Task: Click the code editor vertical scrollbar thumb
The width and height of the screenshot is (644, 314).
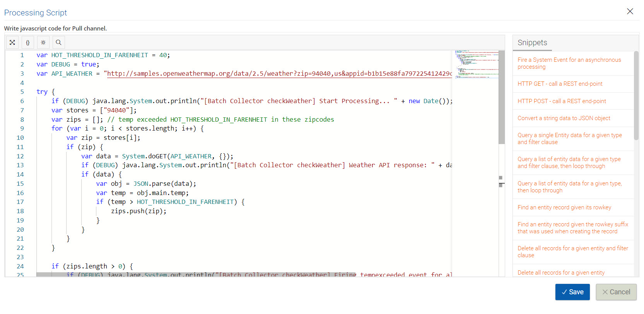Action: pos(502,97)
